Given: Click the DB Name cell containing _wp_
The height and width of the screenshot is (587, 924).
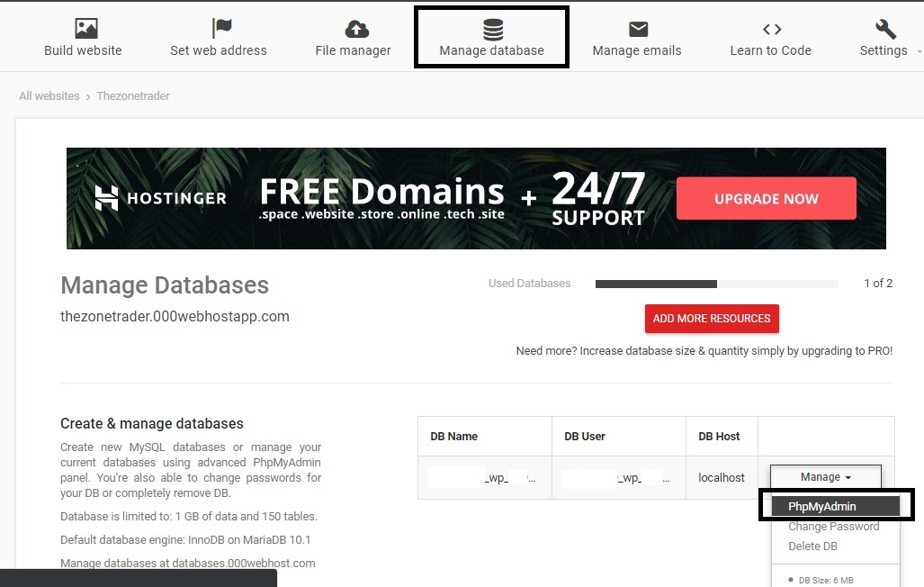Looking at the screenshot, I should point(484,477).
